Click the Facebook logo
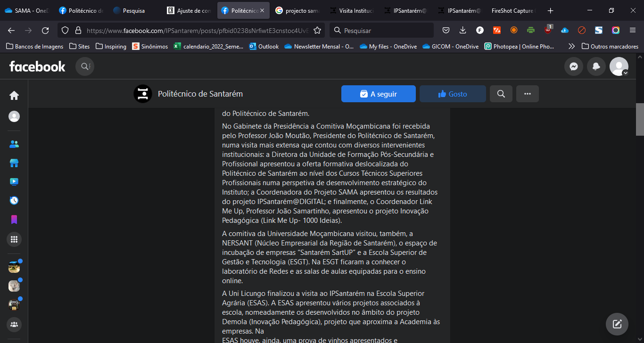 (37, 66)
